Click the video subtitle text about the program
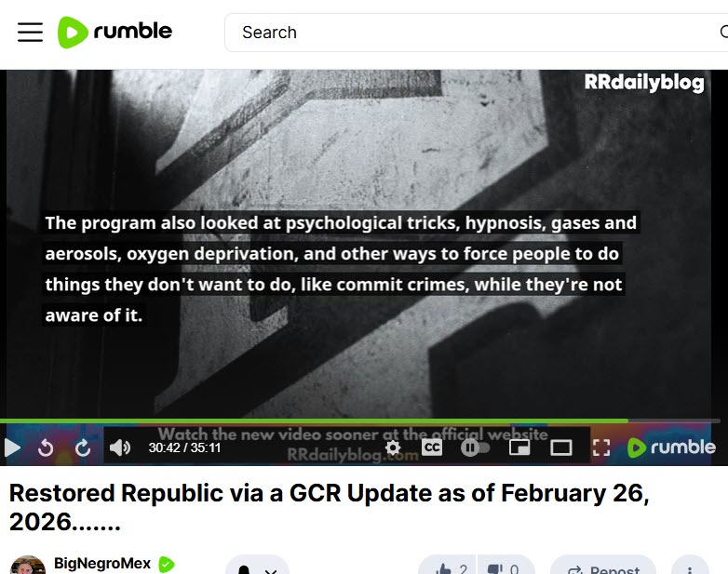 coord(341,269)
